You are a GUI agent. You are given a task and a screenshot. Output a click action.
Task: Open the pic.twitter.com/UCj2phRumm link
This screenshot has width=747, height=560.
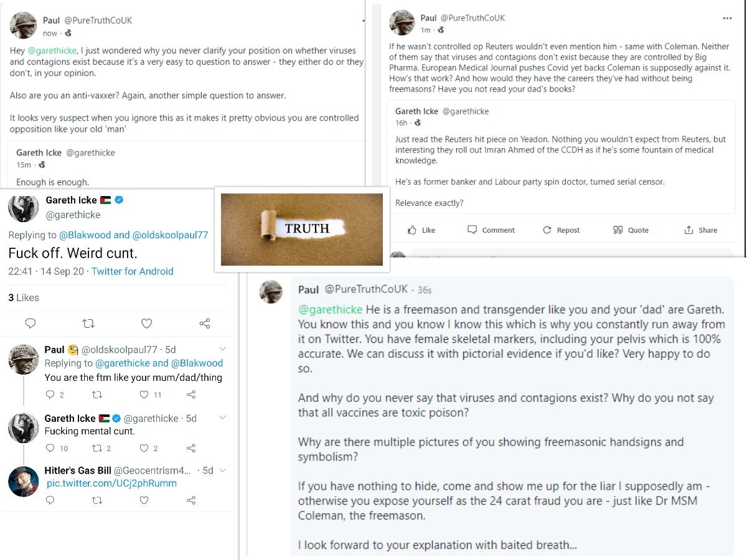[111, 483]
